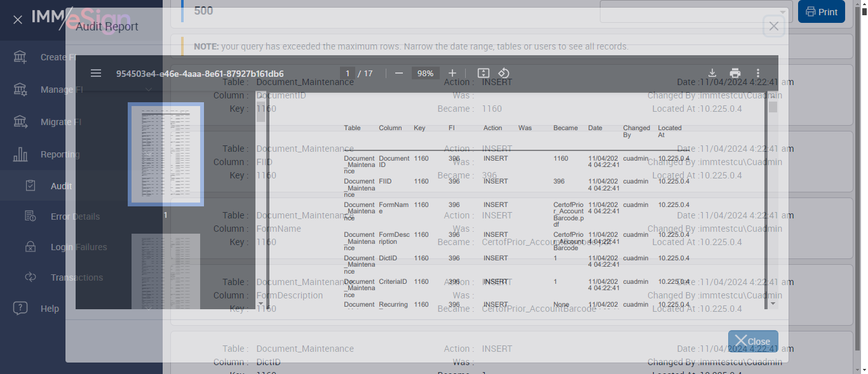
Task: Click the NOTE maximum rows warning message
Action: coord(411,46)
